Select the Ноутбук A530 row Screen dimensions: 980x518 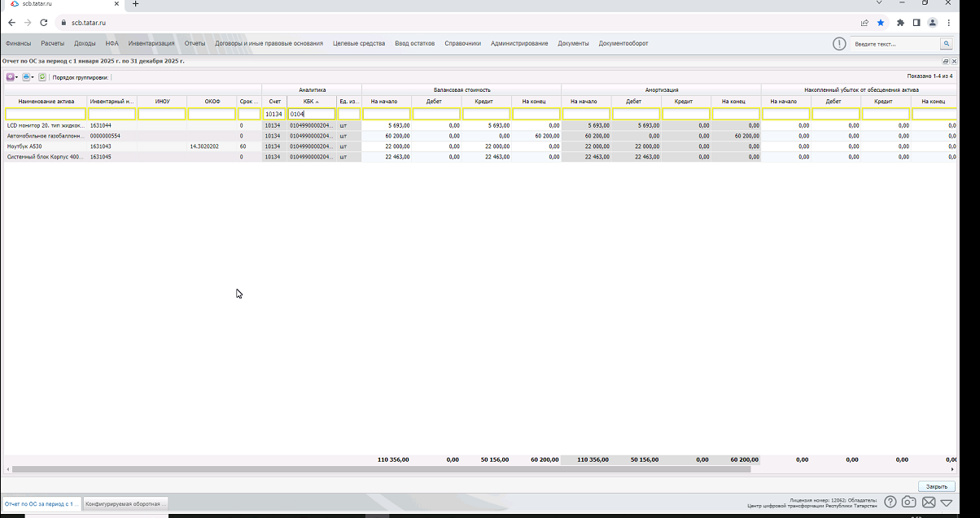coord(480,146)
